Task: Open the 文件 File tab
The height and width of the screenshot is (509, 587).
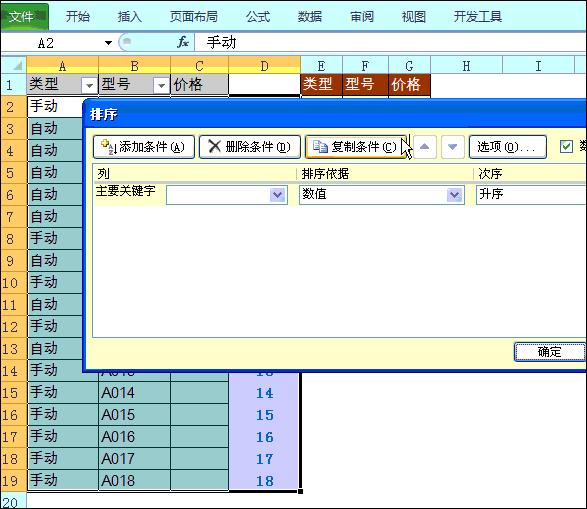Action: tap(24, 16)
